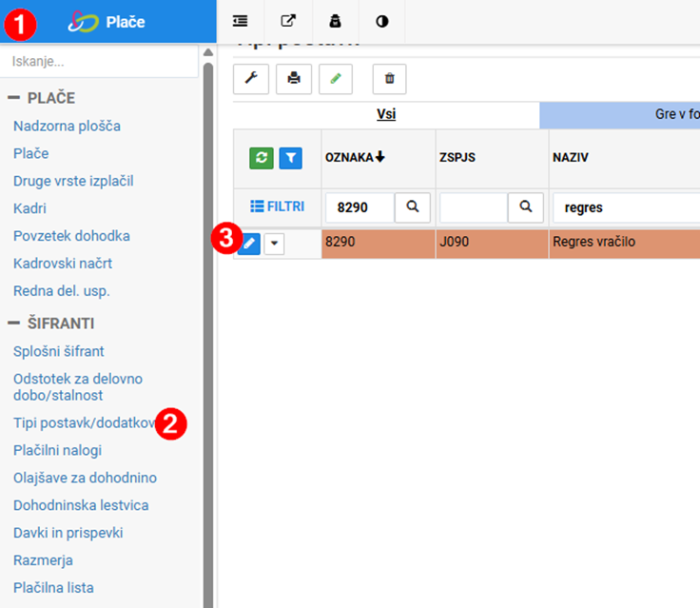
Task: Click the J090 cell
Action: point(493,244)
